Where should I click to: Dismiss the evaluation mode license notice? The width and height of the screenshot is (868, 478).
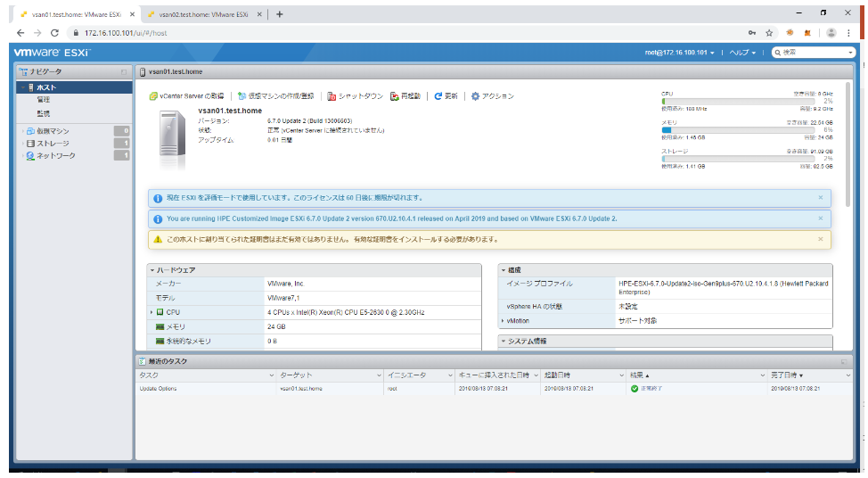pos(821,198)
